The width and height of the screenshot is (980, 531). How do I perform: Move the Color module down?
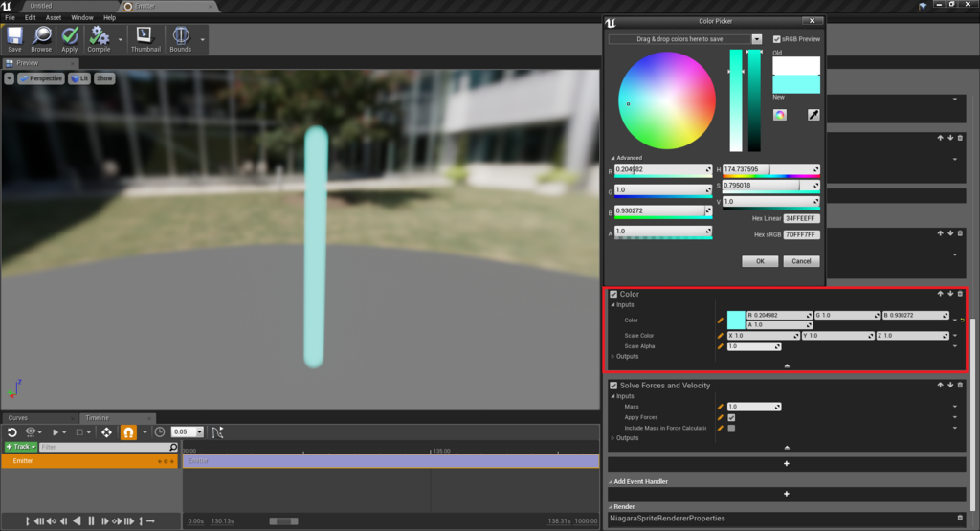tap(950, 294)
